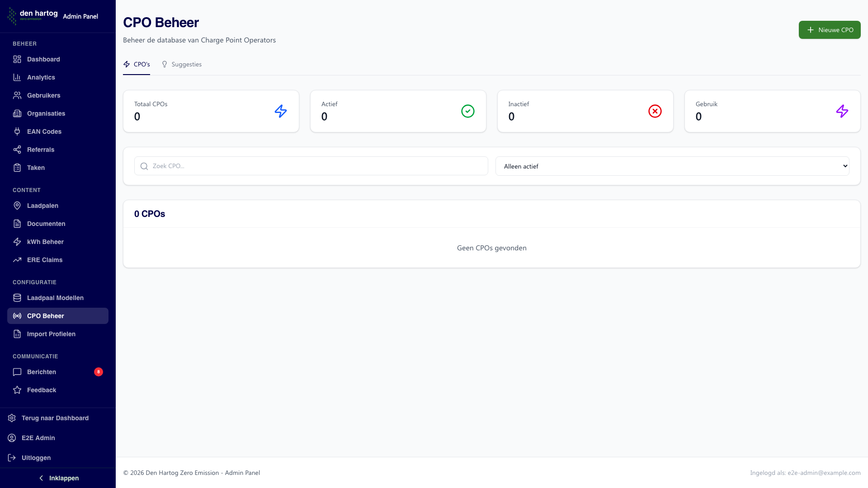Select the CPO's tab

137,64
